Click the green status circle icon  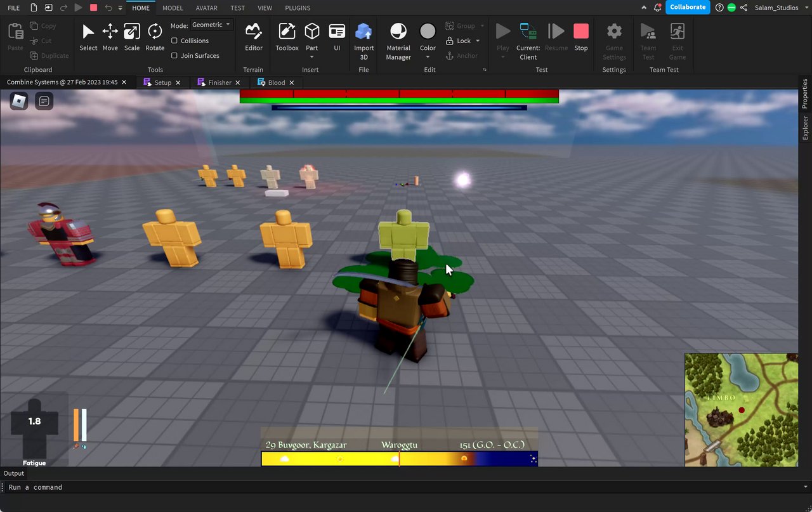coord(731,8)
